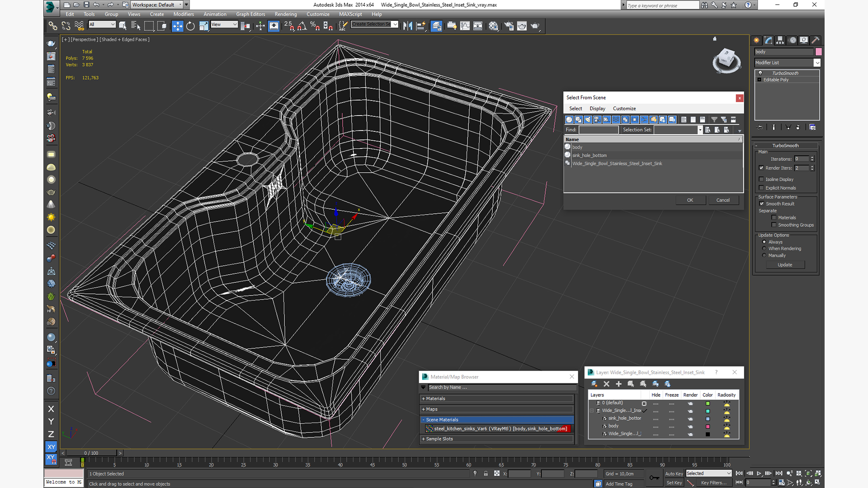868x488 pixels.
Task: Open Key Filters button
Action: pyautogui.click(x=713, y=483)
